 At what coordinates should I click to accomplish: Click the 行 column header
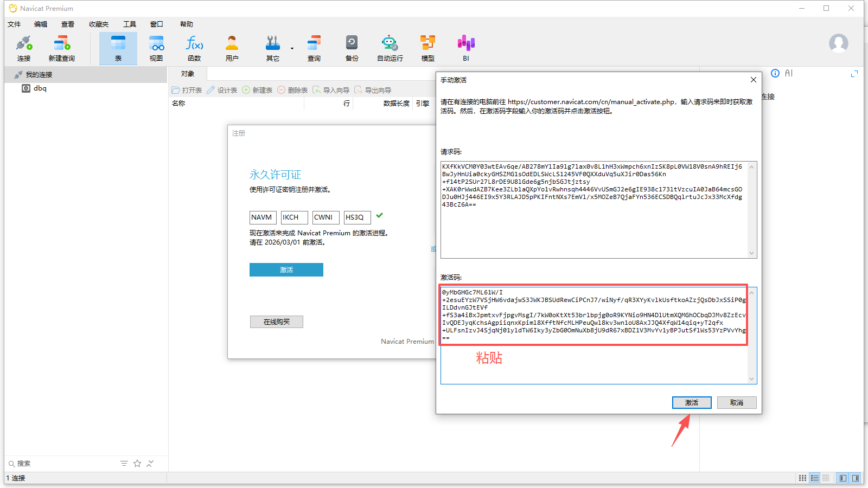[347, 103]
